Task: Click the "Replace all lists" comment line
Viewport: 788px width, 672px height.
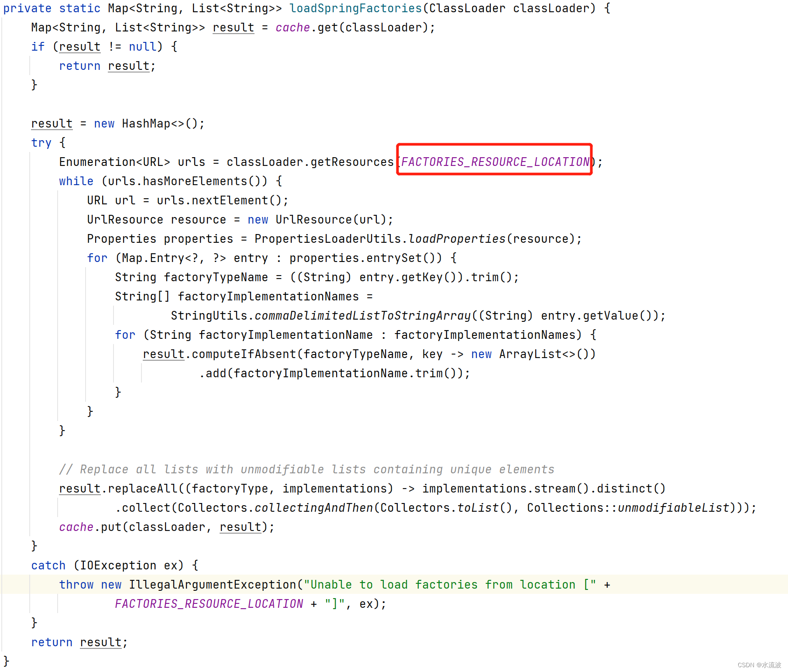Action: (x=306, y=469)
